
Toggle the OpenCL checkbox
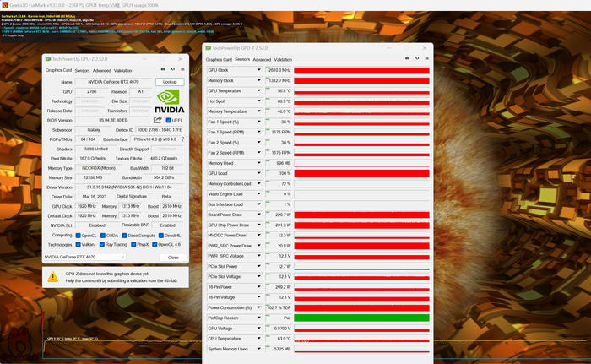tap(78, 236)
